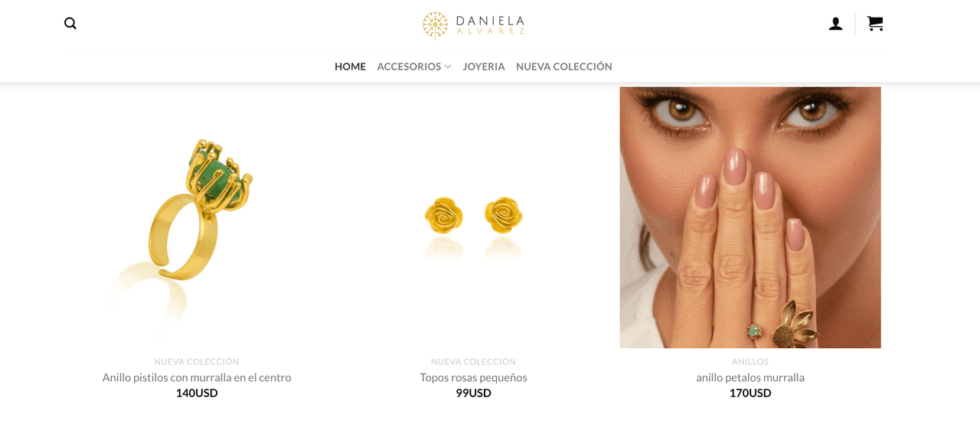The image size is (980, 427).
Task: Open NUEVA COLECCIÓN in the navigation bar
Action: [564, 67]
